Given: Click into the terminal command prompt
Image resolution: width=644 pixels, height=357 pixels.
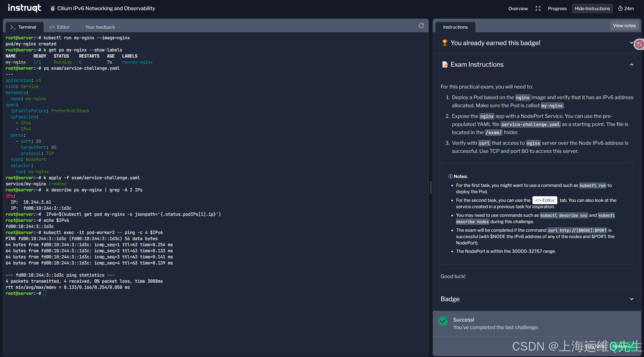Looking at the screenshot, I should (x=45, y=293).
